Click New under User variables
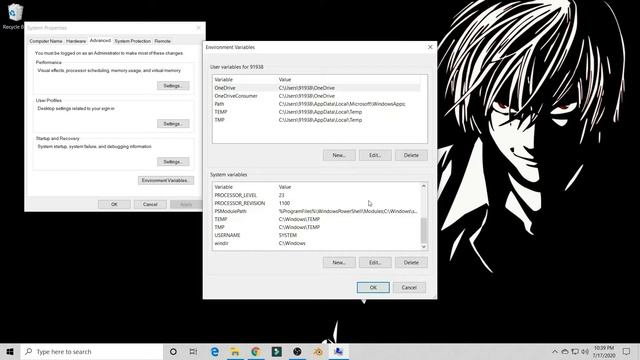The width and height of the screenshot is (640, 360). 339,155
